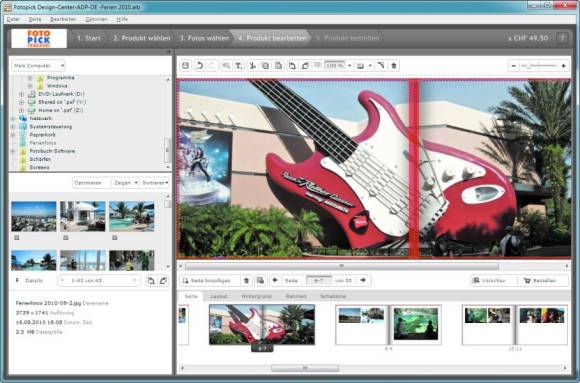
Task: Go to the next page with right arrow
Action: point(363,280)
